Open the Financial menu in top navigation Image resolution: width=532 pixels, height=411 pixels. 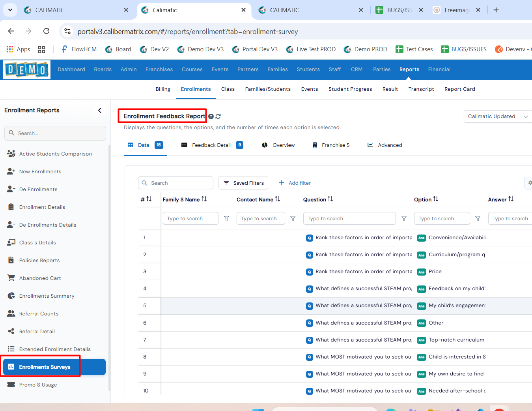(439, 69)
